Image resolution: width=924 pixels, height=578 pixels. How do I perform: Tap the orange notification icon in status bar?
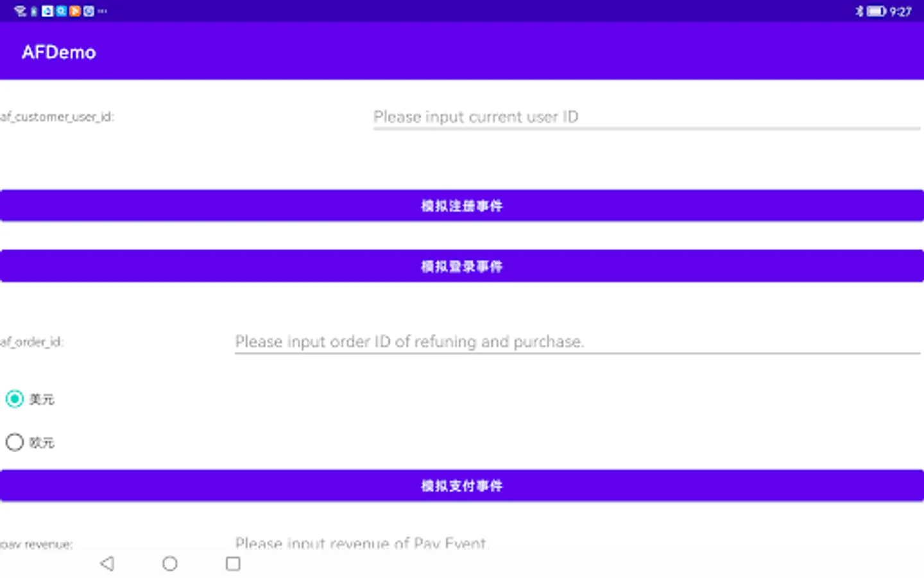point(75,11)
